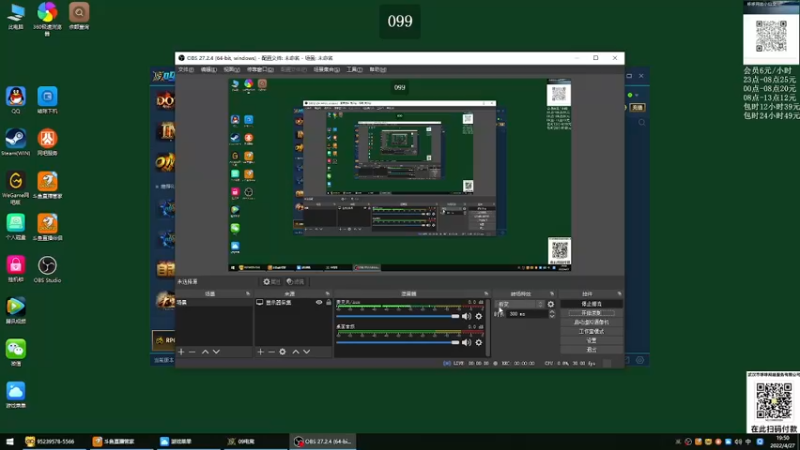Open the Docks menu in OBS

[260, 69]
